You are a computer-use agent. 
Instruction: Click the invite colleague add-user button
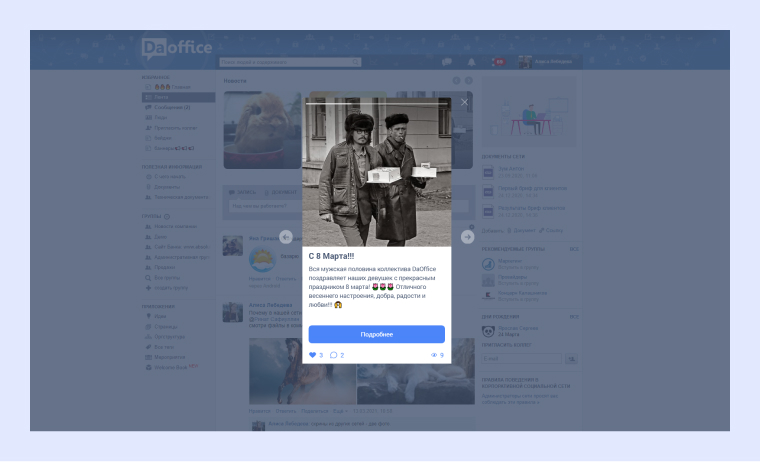pyautogui.click(x=571, y=359)
